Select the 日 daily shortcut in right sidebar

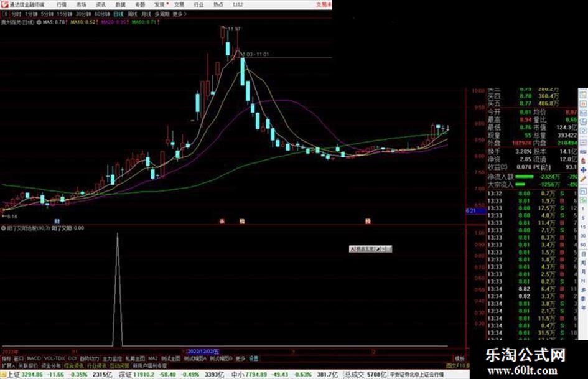click(x=583, y=254)
